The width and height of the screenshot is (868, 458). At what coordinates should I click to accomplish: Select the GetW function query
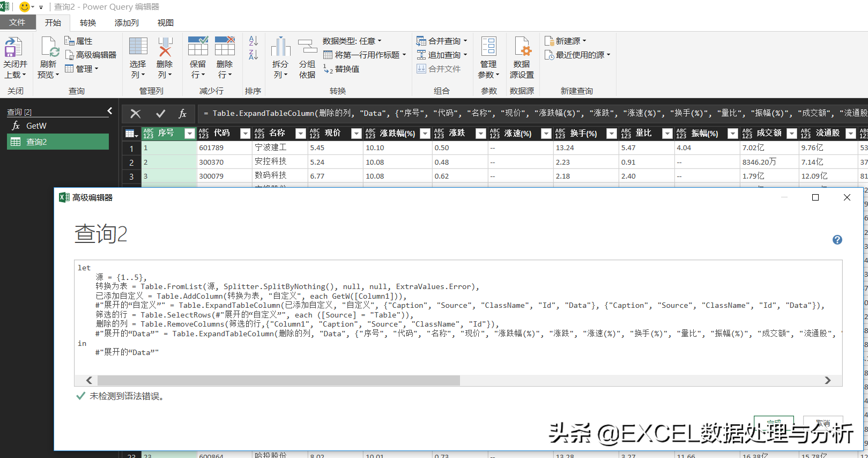pyautogui.click(x=58, y=125)
